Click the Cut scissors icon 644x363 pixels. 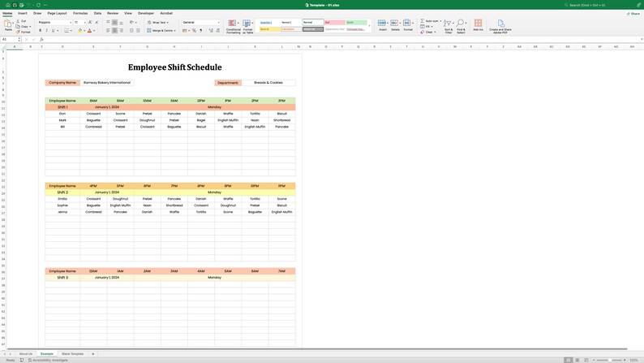(x=18, y=21)
